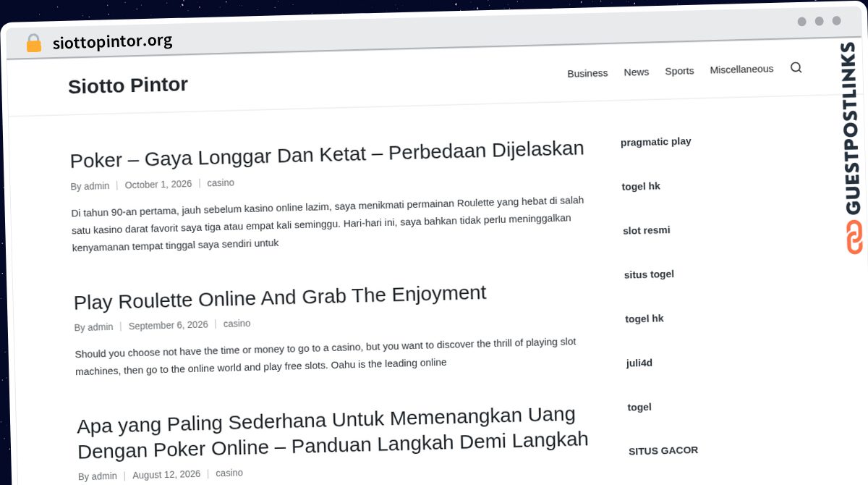Open casino category beside September 6 date
Viewport: 868px width, 485px height.
[x=237, y=324]
